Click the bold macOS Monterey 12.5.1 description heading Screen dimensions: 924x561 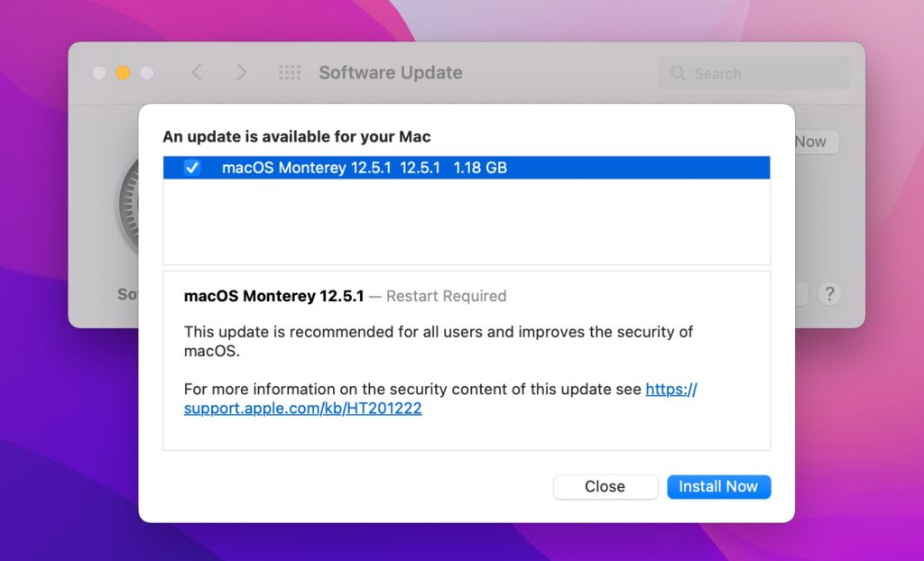pyautogui.click(x=274, y=296)
